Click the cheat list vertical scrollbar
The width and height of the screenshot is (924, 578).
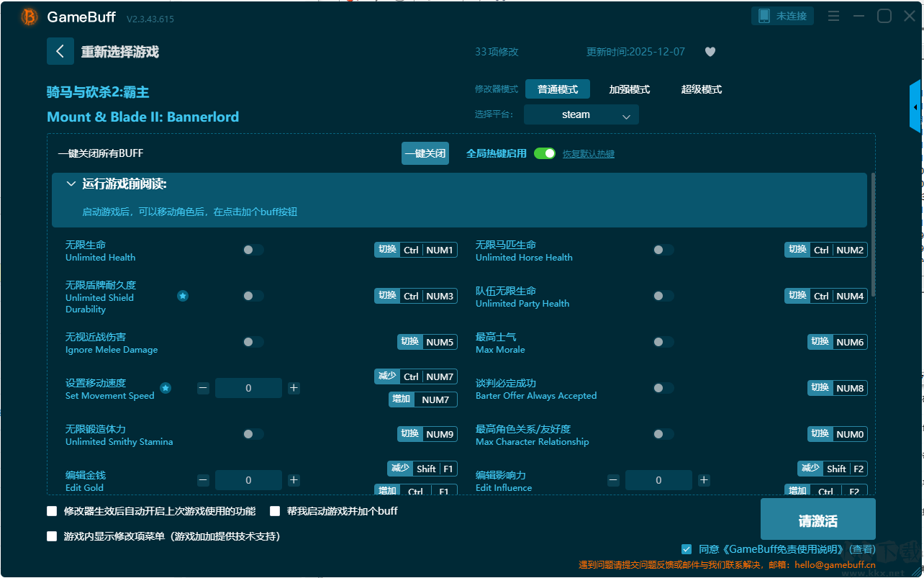[x=874, y=234]
